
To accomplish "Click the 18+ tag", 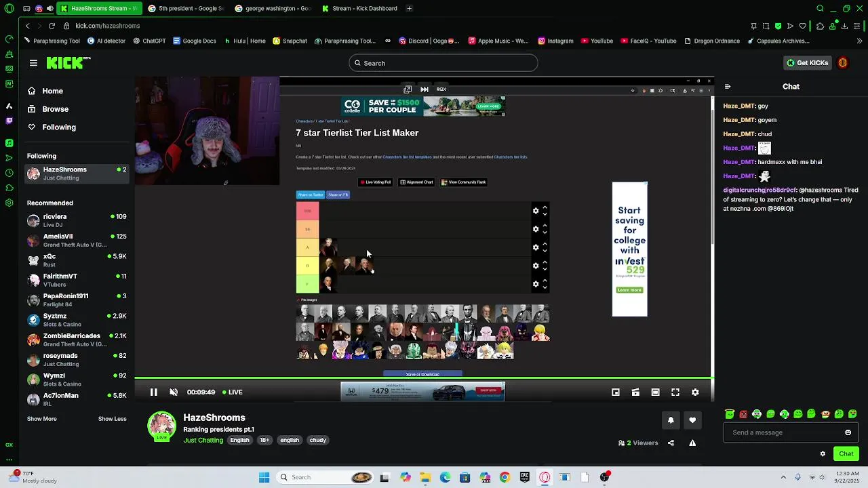I will click(x=264, y=440).
